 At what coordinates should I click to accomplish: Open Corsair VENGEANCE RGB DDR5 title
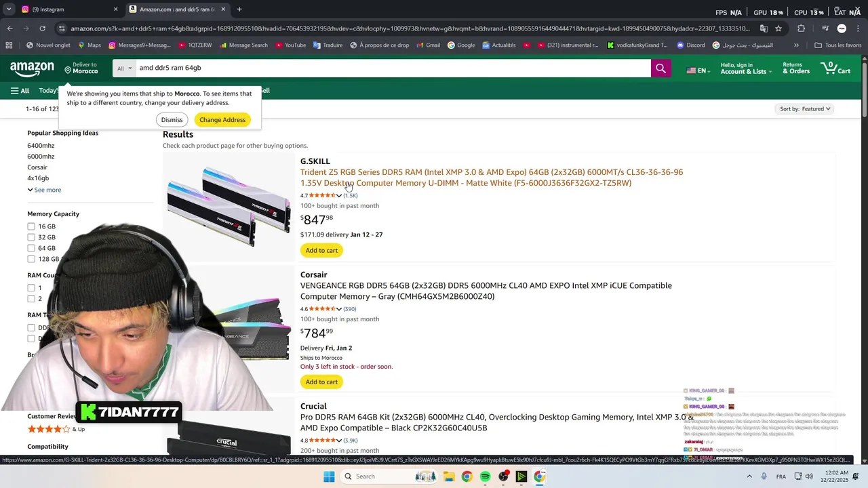pyautogui.click(x=486, y=291)
